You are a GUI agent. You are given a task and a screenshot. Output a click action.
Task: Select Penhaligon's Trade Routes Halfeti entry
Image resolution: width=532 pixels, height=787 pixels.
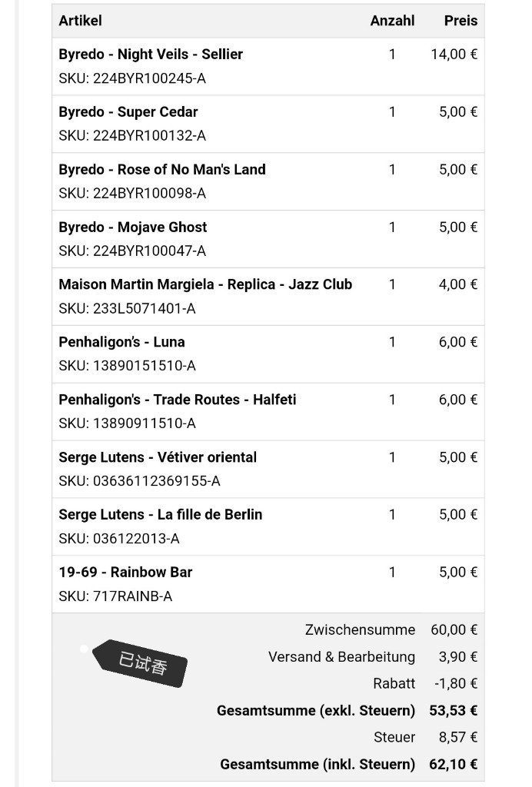[177, 400]
